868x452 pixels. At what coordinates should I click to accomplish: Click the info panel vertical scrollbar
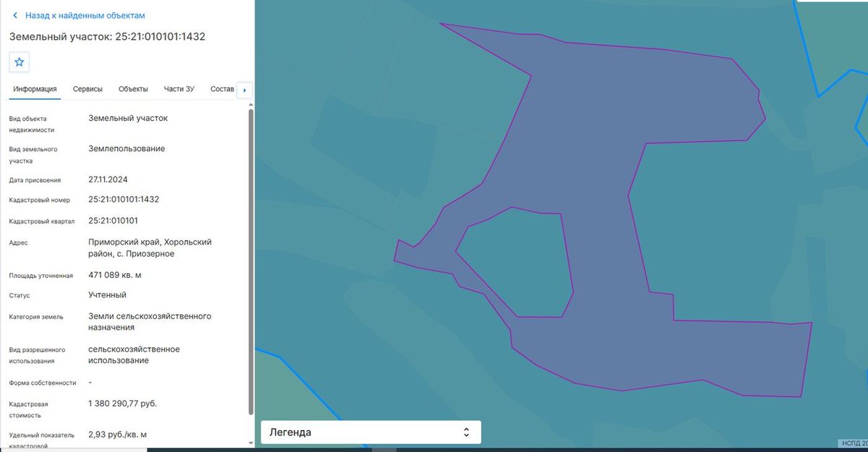(x=251, y=260)
